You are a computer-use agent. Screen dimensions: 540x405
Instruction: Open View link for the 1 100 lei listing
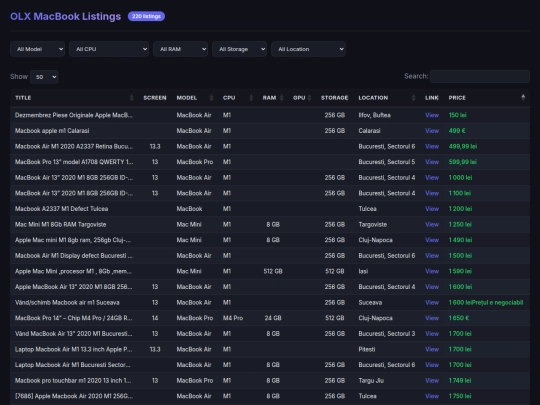click(432, 193)
